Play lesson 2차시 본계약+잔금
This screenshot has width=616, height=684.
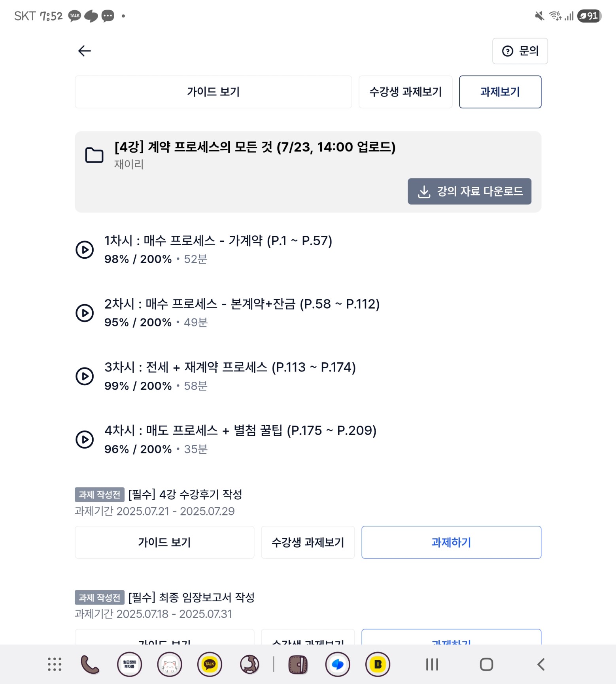[x=85, y=313]
